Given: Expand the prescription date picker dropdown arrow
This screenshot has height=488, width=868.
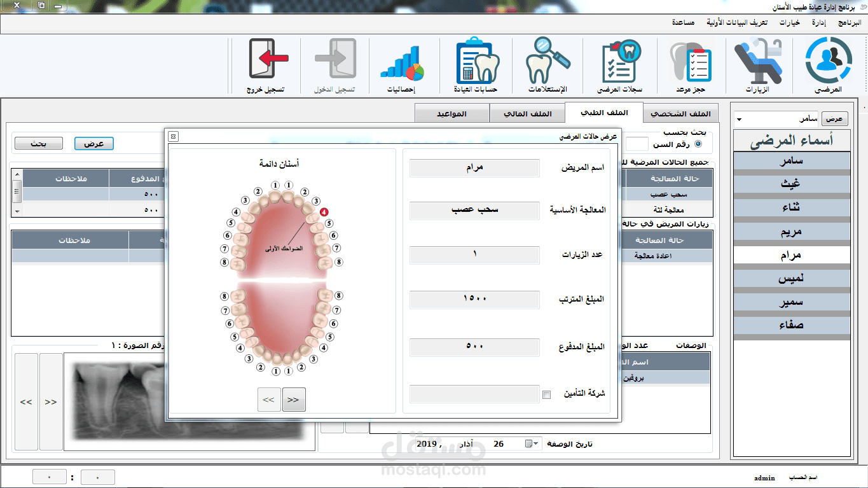Looking at the screenshot, I should pos(536,443).
